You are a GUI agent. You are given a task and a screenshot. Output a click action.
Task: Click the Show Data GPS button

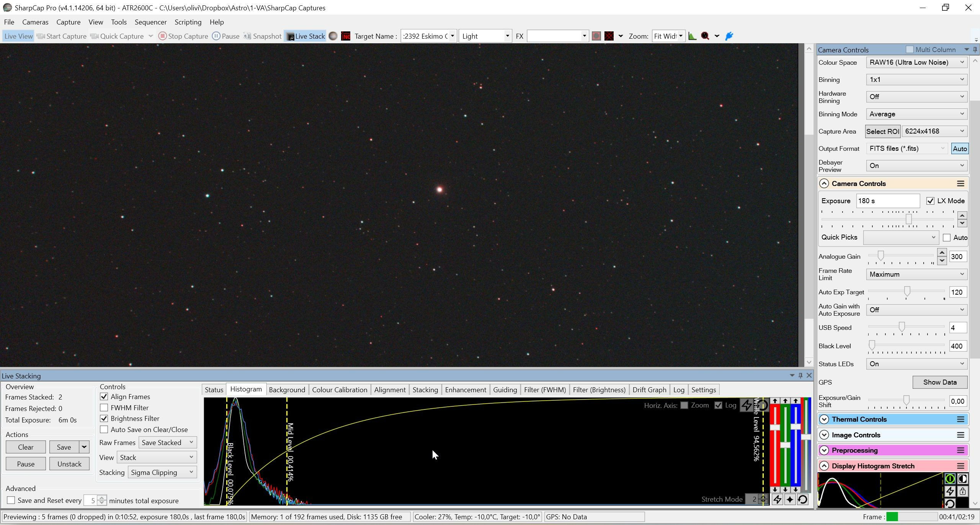[940, 382]
